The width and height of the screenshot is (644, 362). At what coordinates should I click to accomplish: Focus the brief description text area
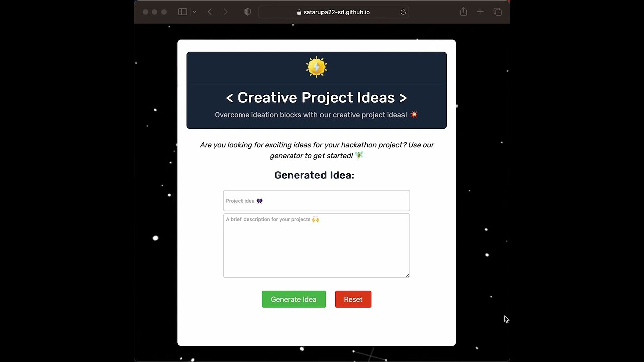316,245
